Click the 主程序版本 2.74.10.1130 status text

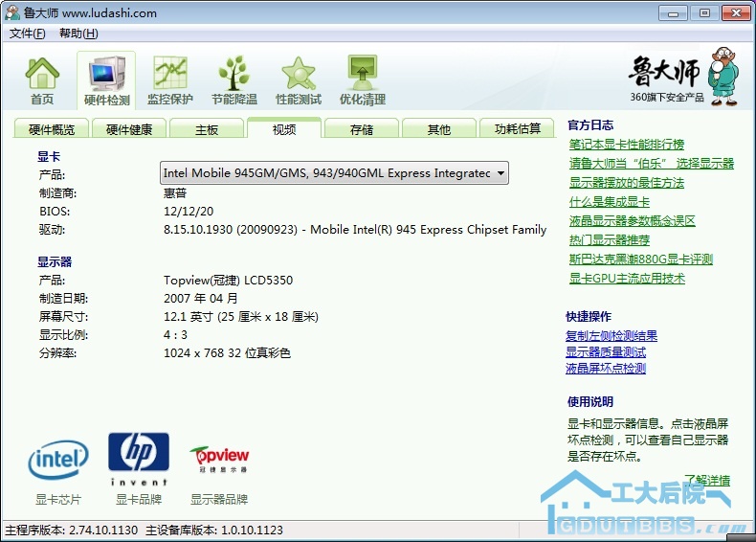72,530
